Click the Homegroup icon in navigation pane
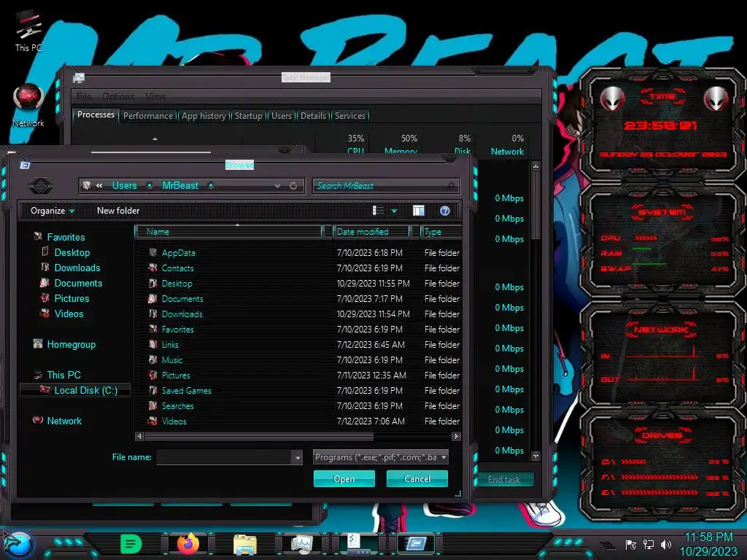 [x=38, y=344]
